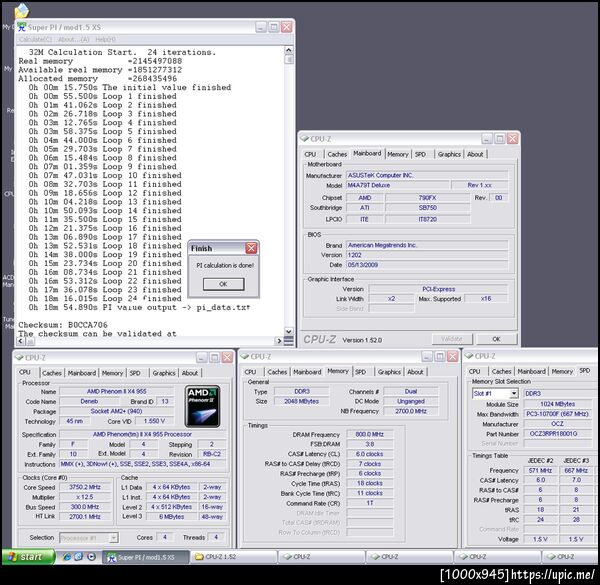Open Caches tab in processor CPU-Z window

[x=52, y=373]
